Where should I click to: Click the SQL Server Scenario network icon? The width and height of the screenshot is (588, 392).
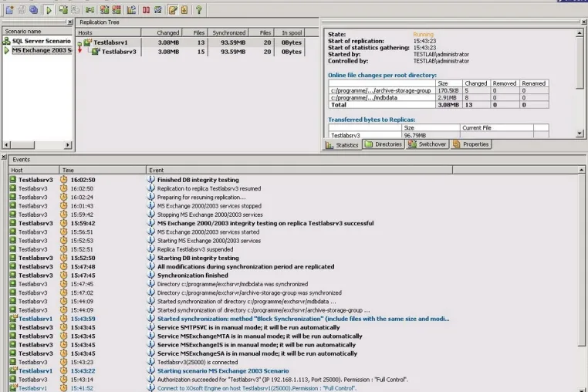tap(6, 41)
